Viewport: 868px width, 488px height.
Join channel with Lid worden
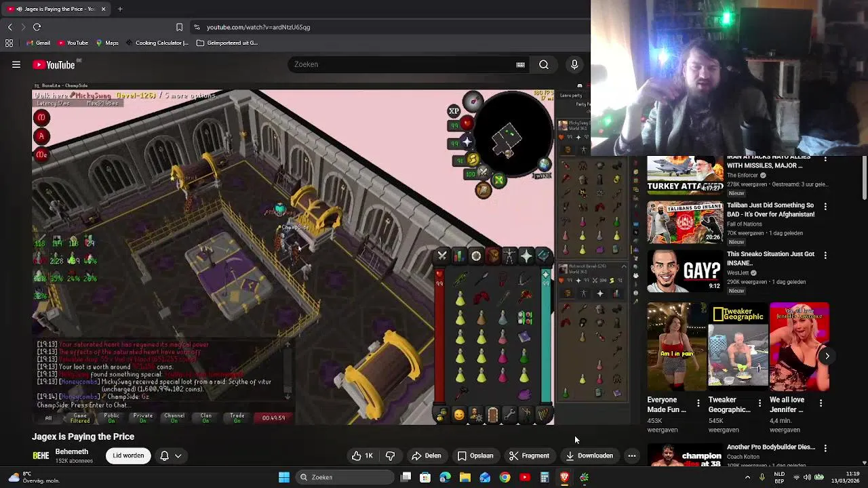point(128,455)
